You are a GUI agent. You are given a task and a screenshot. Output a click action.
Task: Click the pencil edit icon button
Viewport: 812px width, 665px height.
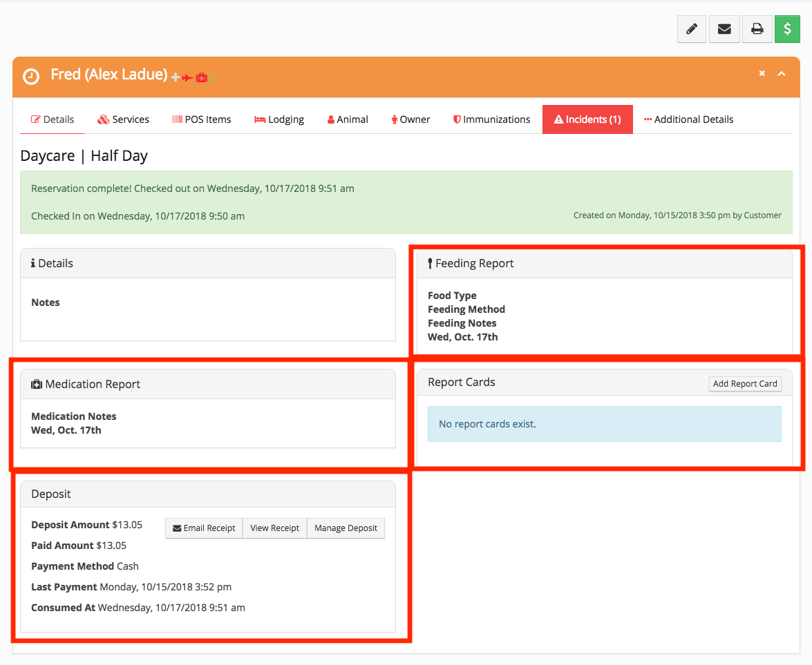click(x=691, y=29)
